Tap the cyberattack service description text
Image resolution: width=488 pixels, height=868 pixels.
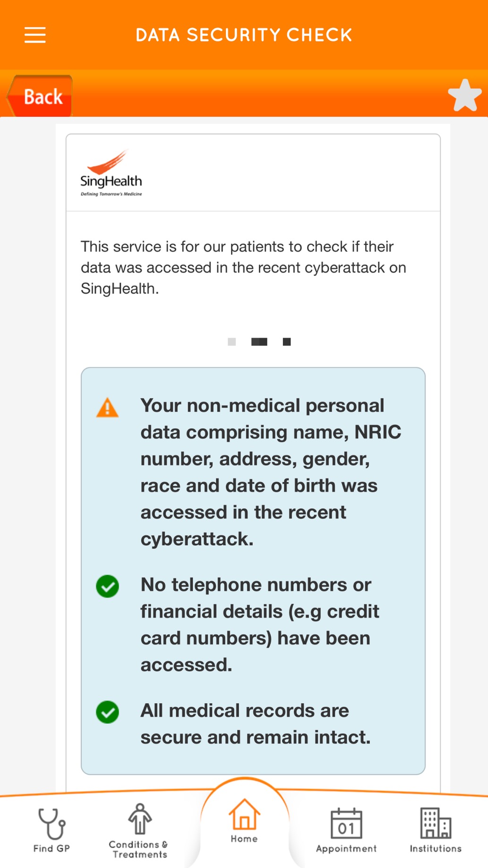coord(243,267)
